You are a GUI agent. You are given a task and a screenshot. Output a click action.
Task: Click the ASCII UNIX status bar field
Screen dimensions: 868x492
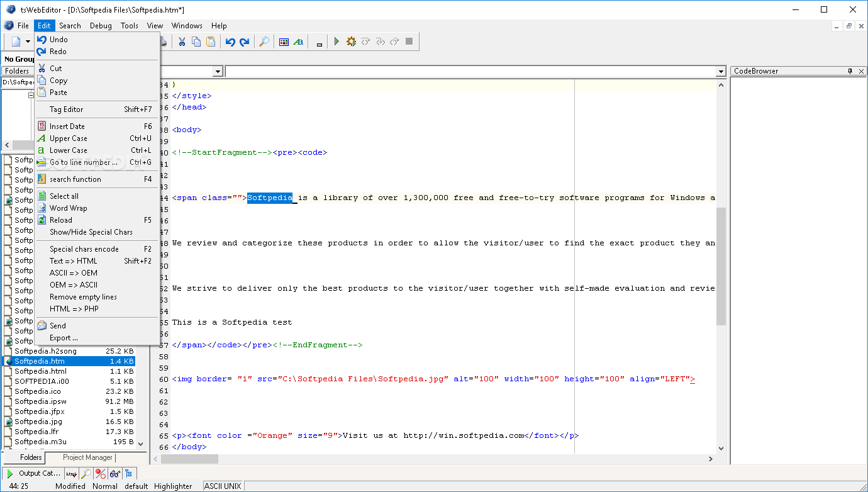[223, 486]
